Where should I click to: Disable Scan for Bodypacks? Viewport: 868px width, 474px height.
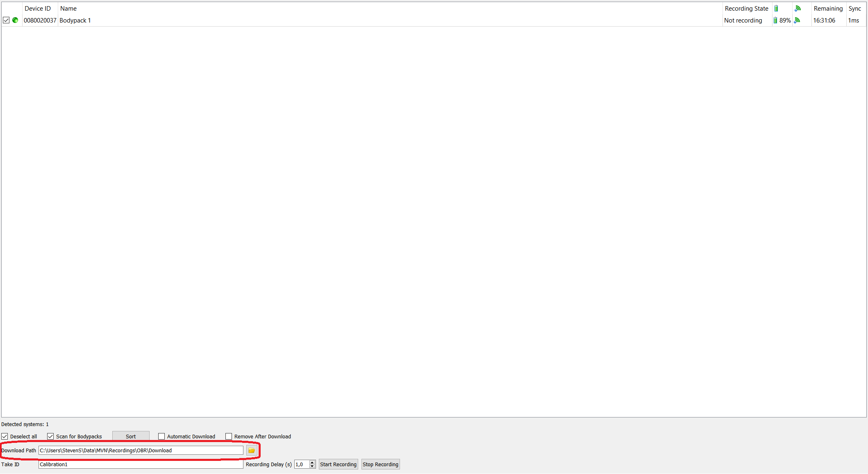point(50,437)
